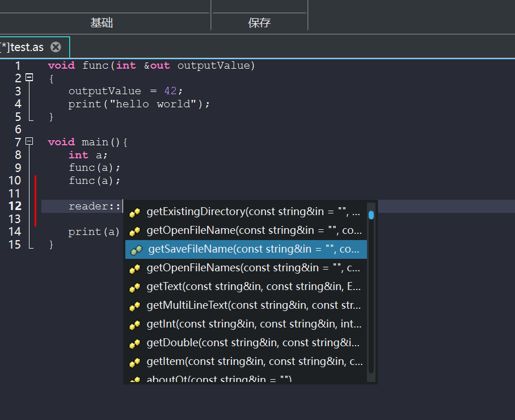515x420 pixels.
Task: Click the getDouble method icon
Action: [x=134, y=343]
